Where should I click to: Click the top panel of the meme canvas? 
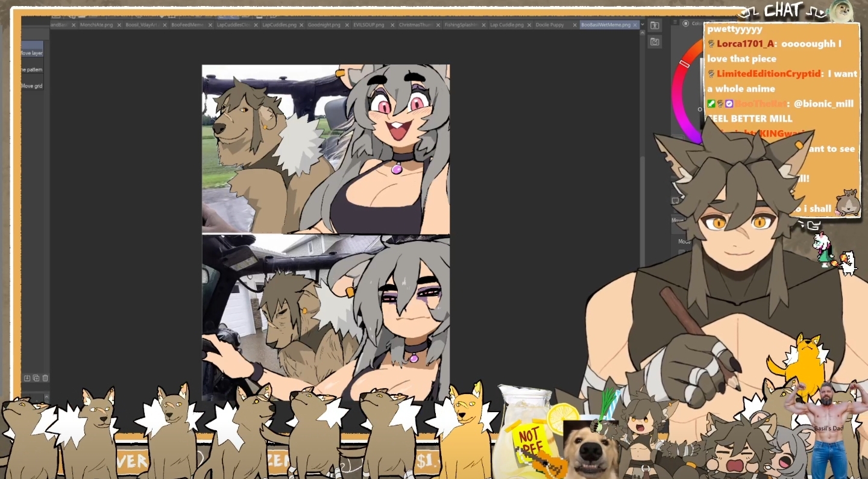point(325,148)
